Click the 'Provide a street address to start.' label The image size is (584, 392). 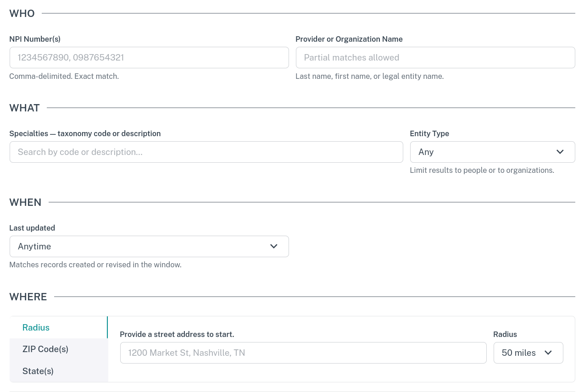(177, 334)
